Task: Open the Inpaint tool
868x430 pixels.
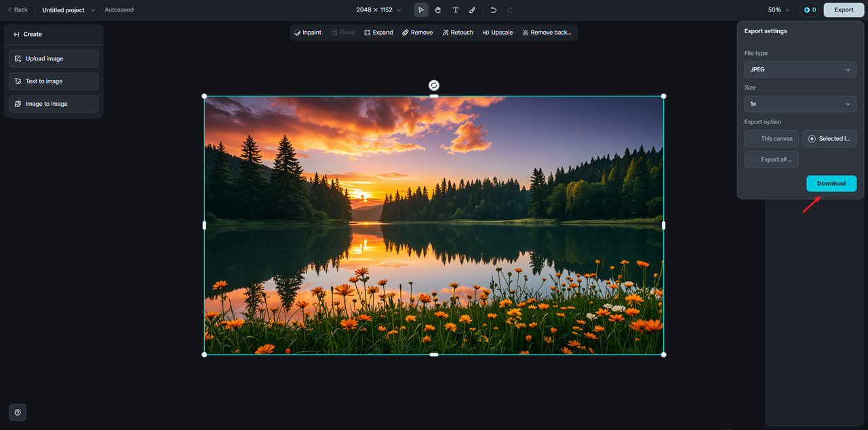Action: coord(308,33)
